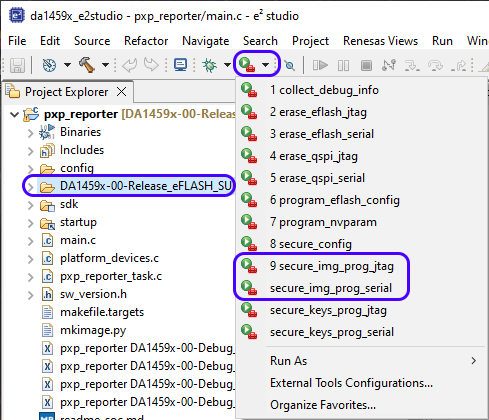
Task: Click the Save toolbar icon
Action: [x=17, y=65]
